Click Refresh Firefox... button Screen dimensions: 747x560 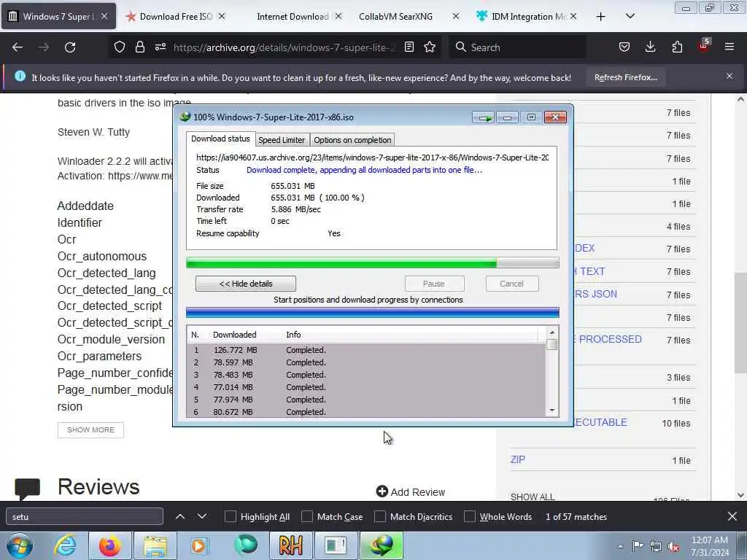pyautogui.click(x=625, y=77)
